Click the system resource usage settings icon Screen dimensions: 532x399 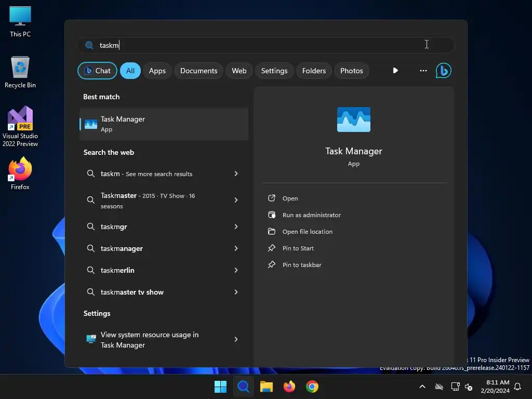pos(91,339)
